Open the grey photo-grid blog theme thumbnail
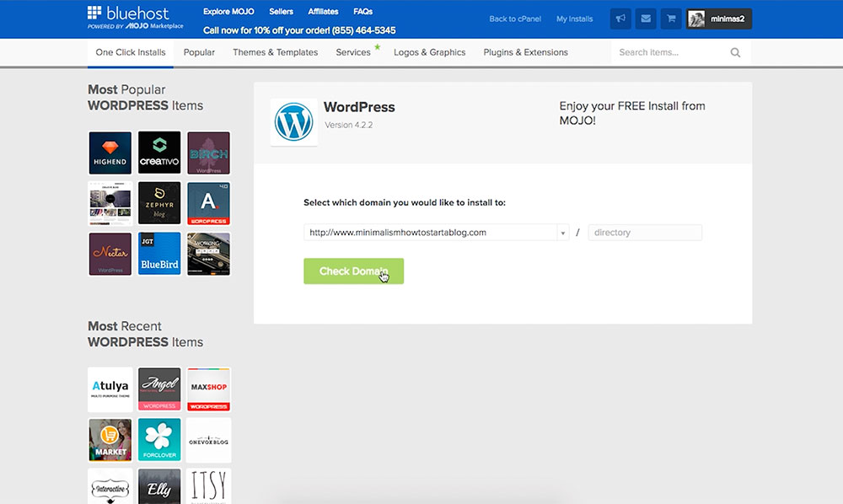 click(x=110, y=204)
